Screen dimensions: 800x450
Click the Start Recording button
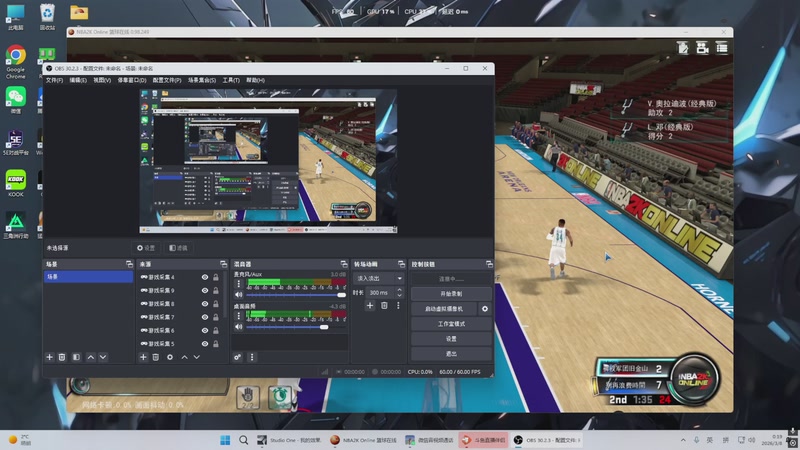pyautogui.click(x=451, y=294)
